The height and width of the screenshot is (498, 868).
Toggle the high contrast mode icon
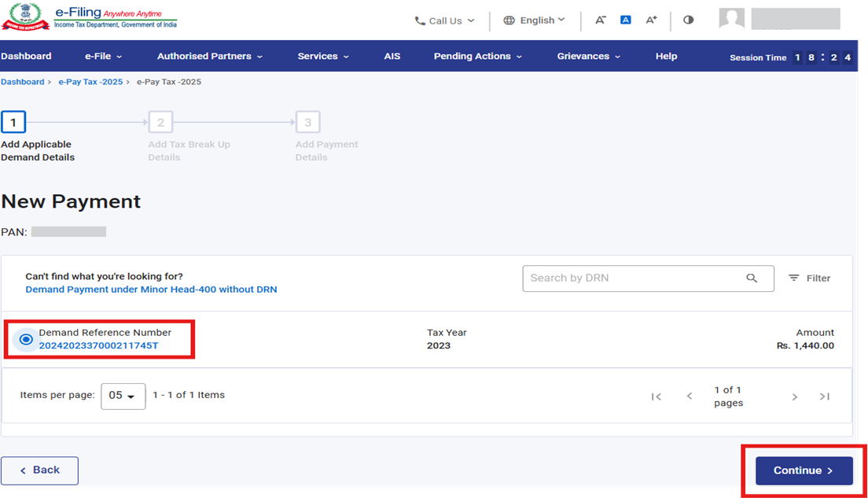click(689, 20)
